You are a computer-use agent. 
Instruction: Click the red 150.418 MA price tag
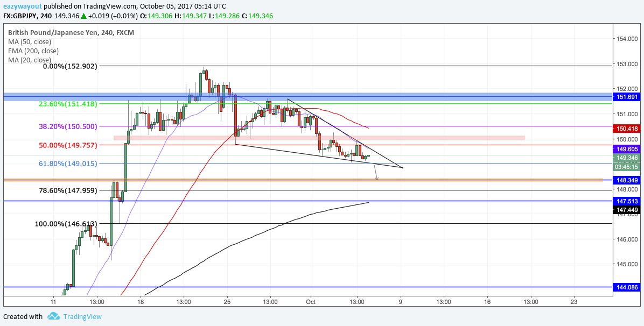(x=627, y=129)
